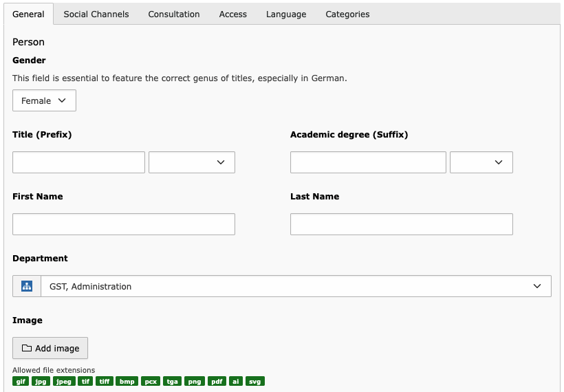564x392 pixels.
Task: Open the Academic degree suffix dropdown
Action: [481, 162]
